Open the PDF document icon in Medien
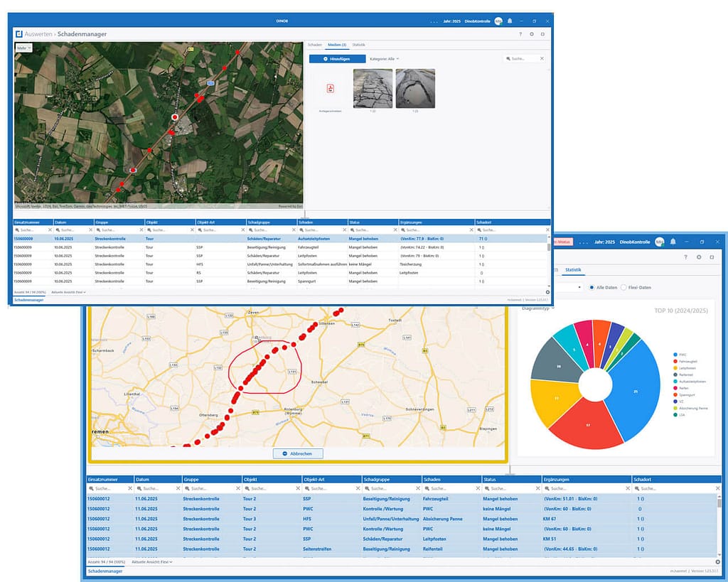 331,88
